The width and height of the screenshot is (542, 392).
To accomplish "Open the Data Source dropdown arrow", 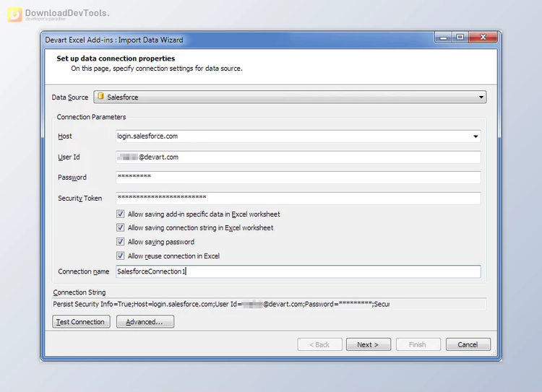I will 481,97.
